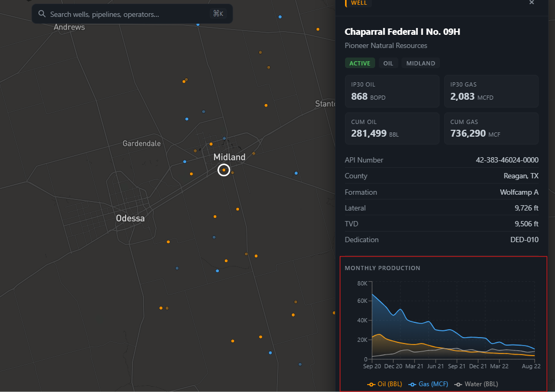Screen dimensions: 555x392
Task: Click the MIDLAND basin tag
Action: [x=420, y=63]
